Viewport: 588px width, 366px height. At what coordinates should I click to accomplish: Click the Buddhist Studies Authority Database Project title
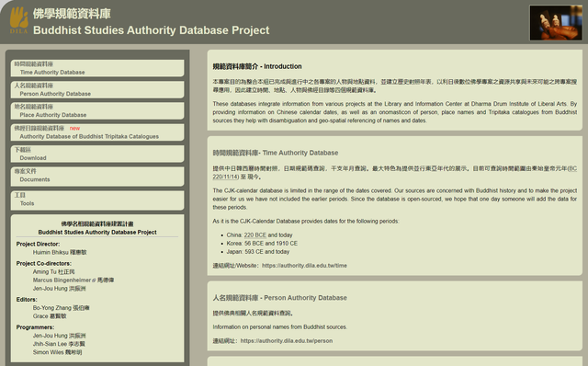pyautogui.click(x=151, y=30)
